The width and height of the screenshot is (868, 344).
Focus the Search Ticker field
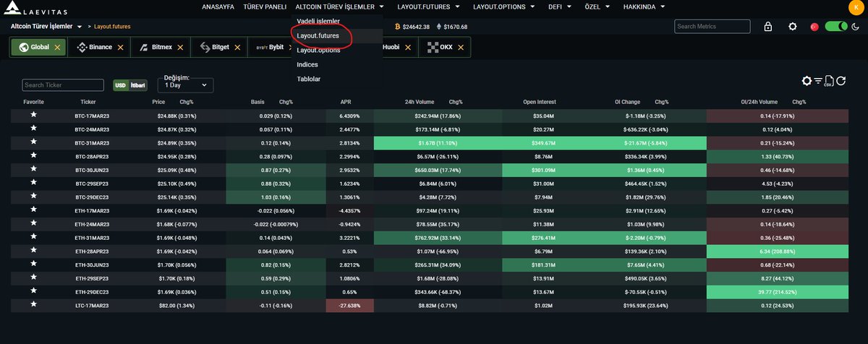point(63,85)
